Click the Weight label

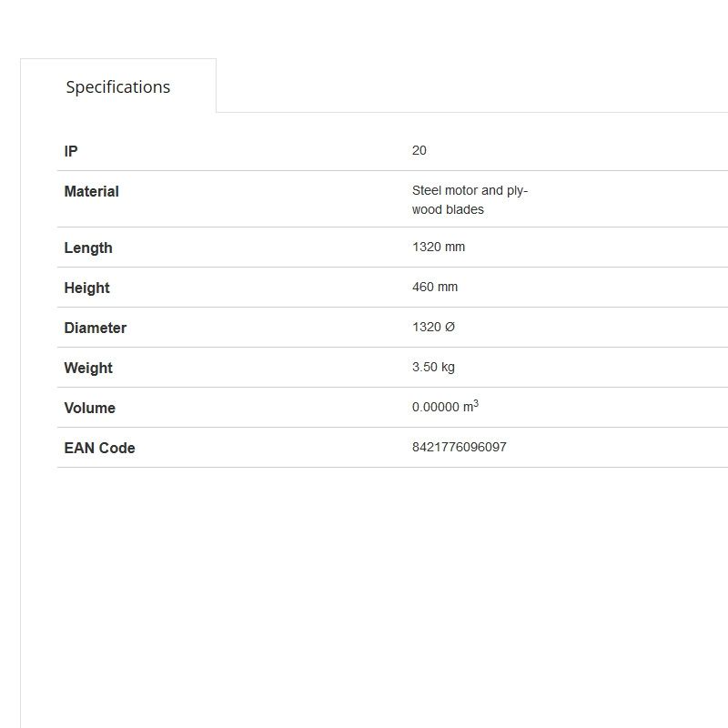[x=88, y=368]
